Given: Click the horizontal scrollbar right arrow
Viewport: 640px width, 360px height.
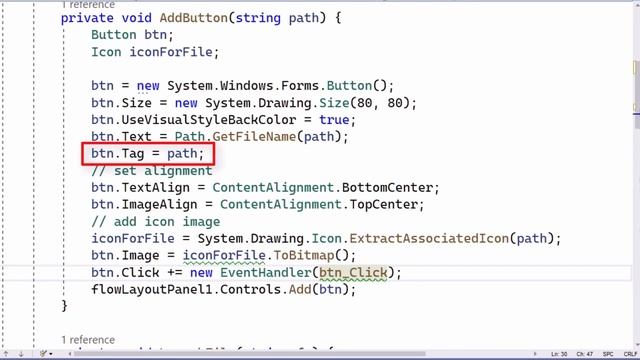Looking at the screenshot, I should click(x=535, y=354).
